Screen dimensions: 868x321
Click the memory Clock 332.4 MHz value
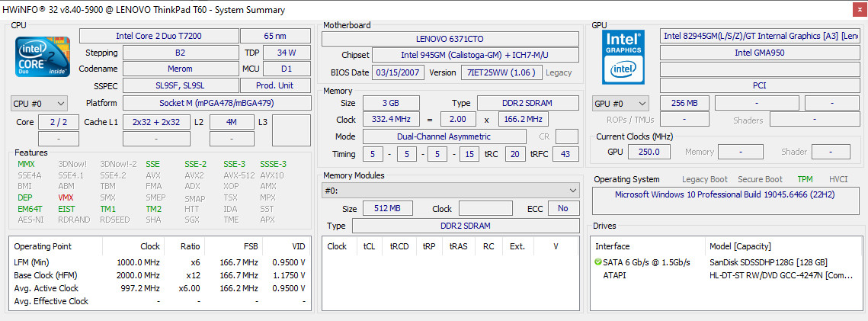coord(391,120)
